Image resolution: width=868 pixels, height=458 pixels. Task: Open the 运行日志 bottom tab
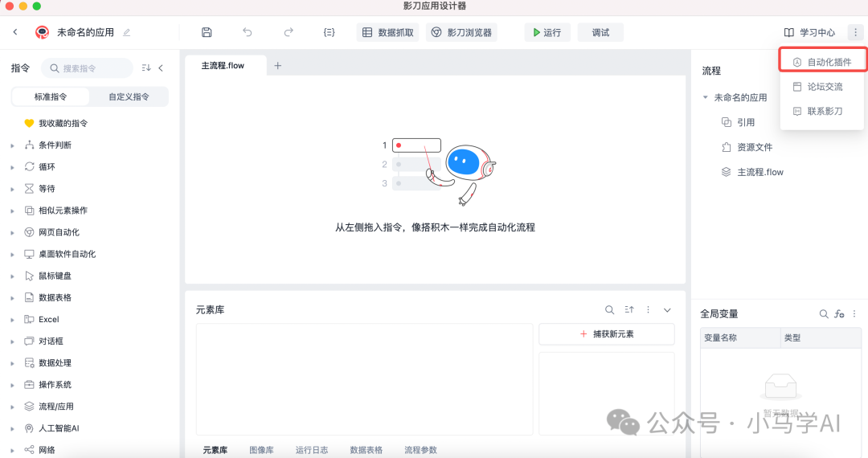tap(312, 450)
